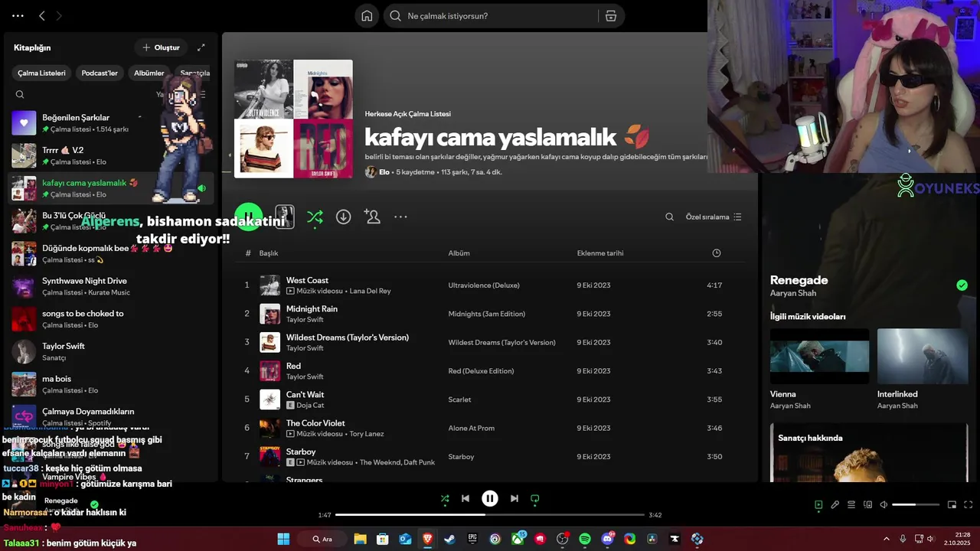Seek within the song progress bar
This screenshot has height=551, width=980.
point(490,515)
